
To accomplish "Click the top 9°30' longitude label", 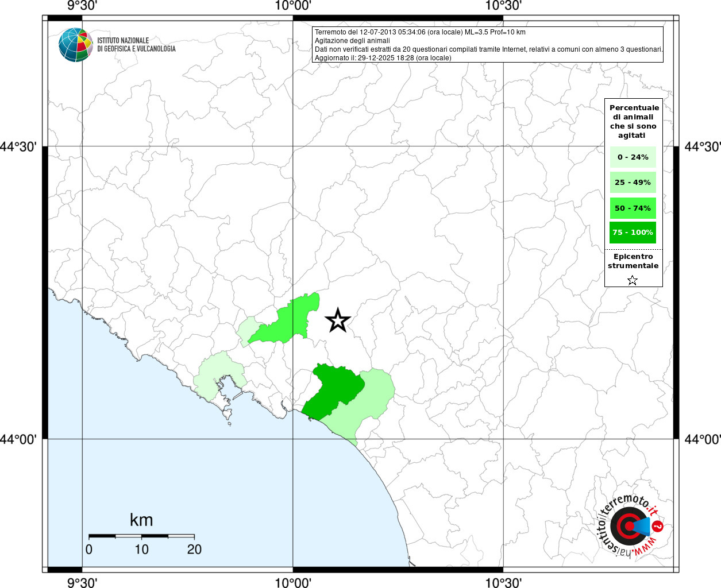I will 82,6.
